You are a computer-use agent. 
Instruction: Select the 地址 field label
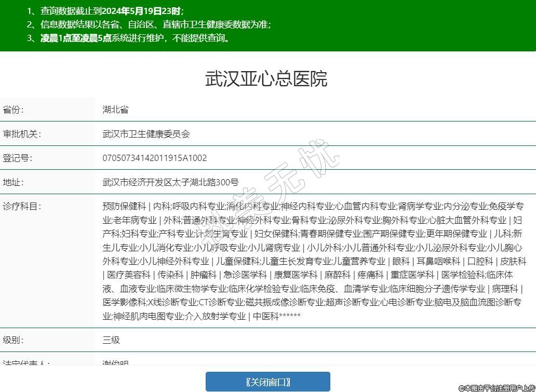tap(14, 182)
